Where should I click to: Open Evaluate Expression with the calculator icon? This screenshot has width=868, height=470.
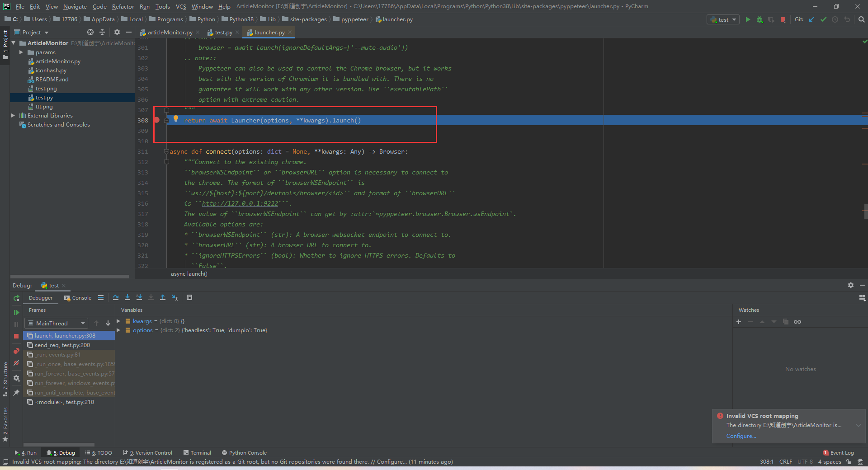189,297
